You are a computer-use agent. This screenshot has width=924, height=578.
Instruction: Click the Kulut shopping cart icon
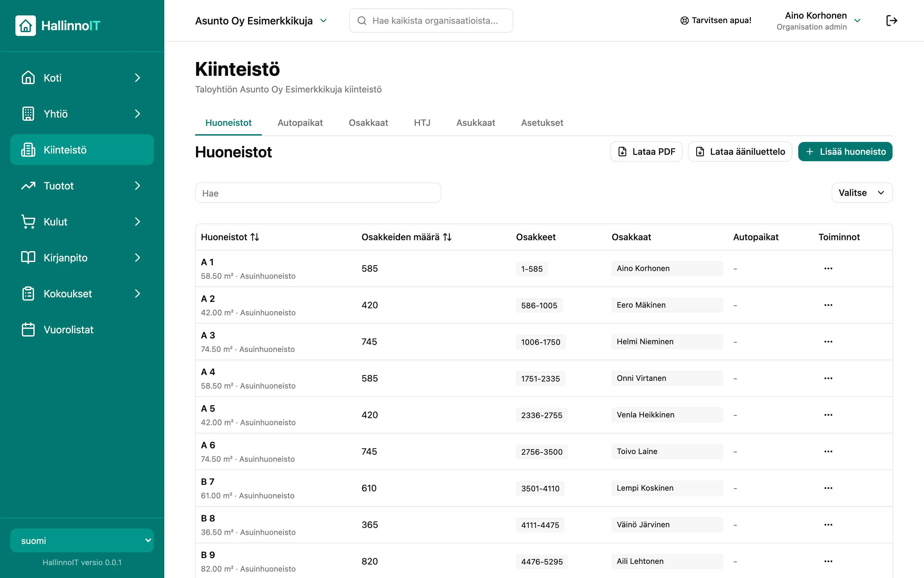click(x=28, y=222)
